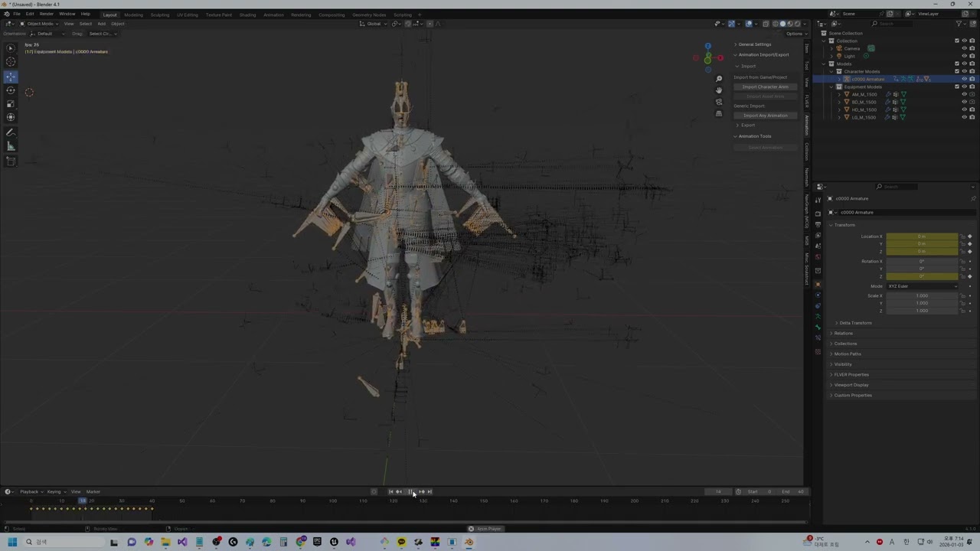The width and height of the screenshot is (980, 551).
Task: Open the rotation Mode XYZ Euler dropdown
Action: [922, 286]
